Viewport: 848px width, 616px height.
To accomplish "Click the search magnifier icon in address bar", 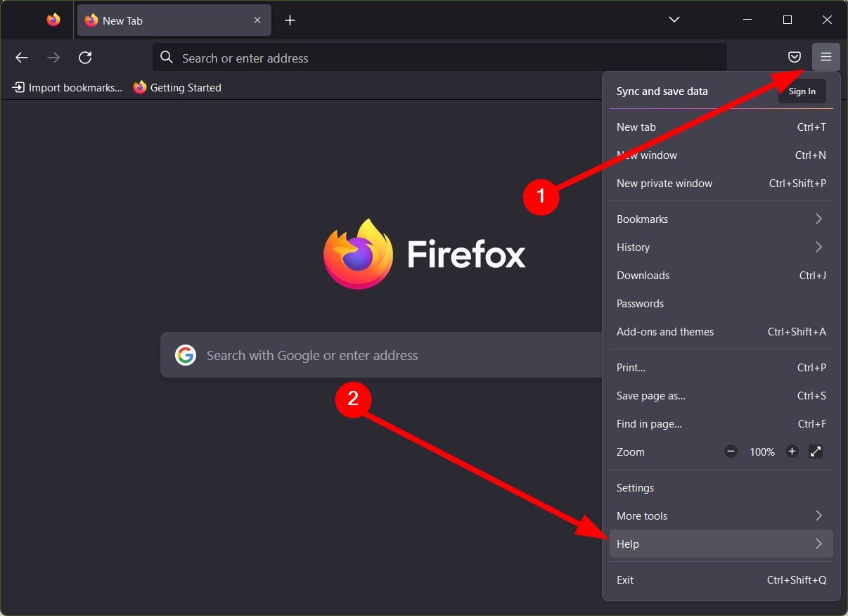I will [167, 58].
